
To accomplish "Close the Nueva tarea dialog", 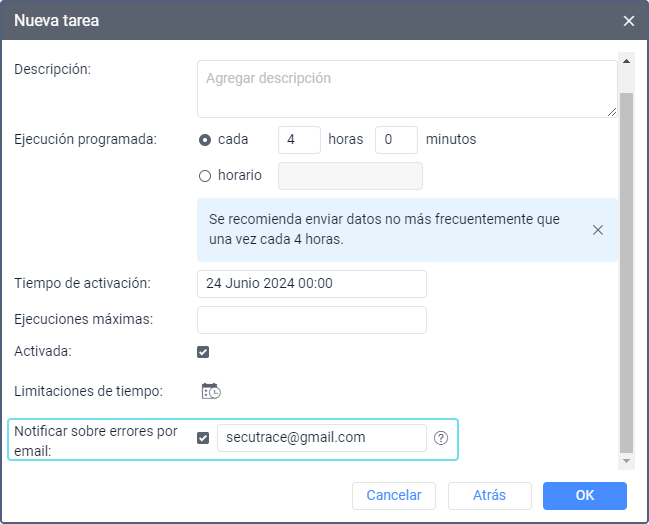I will [x=629, y=20].
